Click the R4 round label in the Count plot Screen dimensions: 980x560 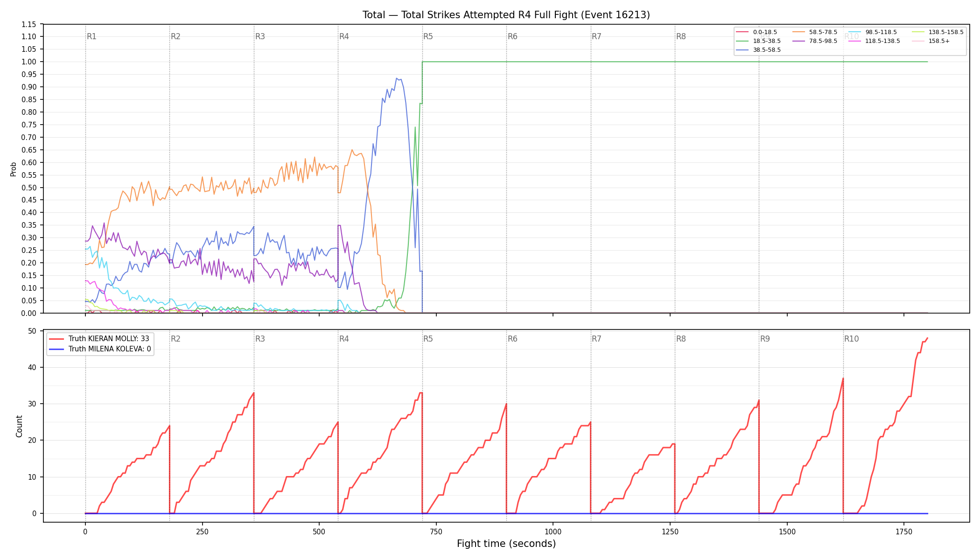click(344, 339)
